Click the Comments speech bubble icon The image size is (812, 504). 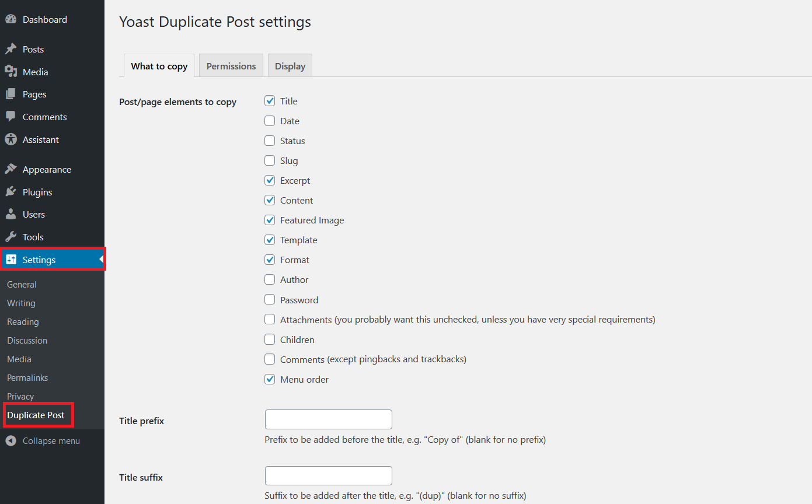point(11,117)
